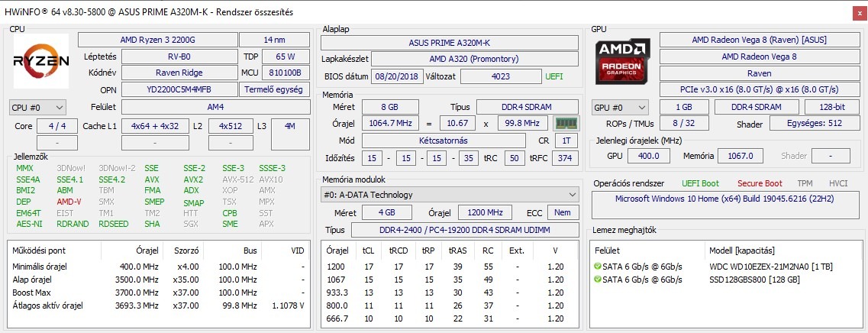Select the 666.7 timing table row
868x333 pixels.
pyautogui.click(x=450, y=318)
